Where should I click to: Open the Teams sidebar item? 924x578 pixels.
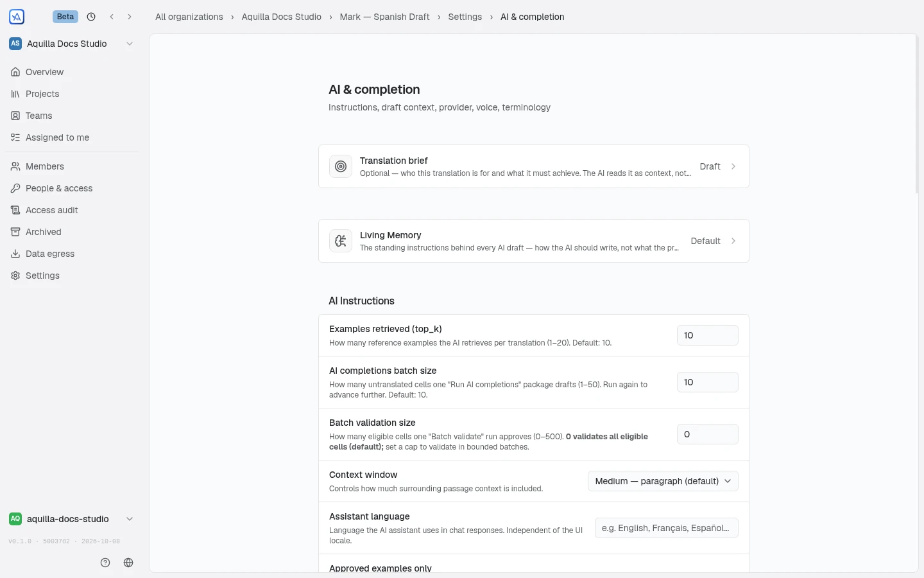tap(72, 116)
